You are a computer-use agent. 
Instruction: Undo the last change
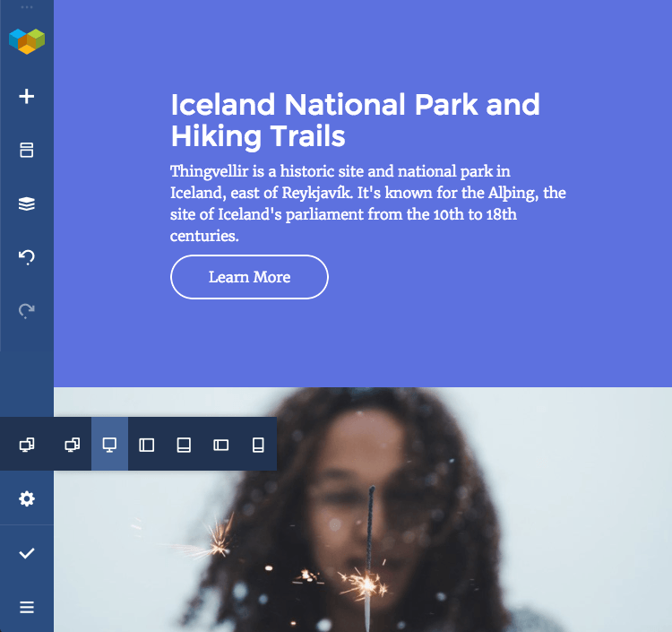pos(27,257)
